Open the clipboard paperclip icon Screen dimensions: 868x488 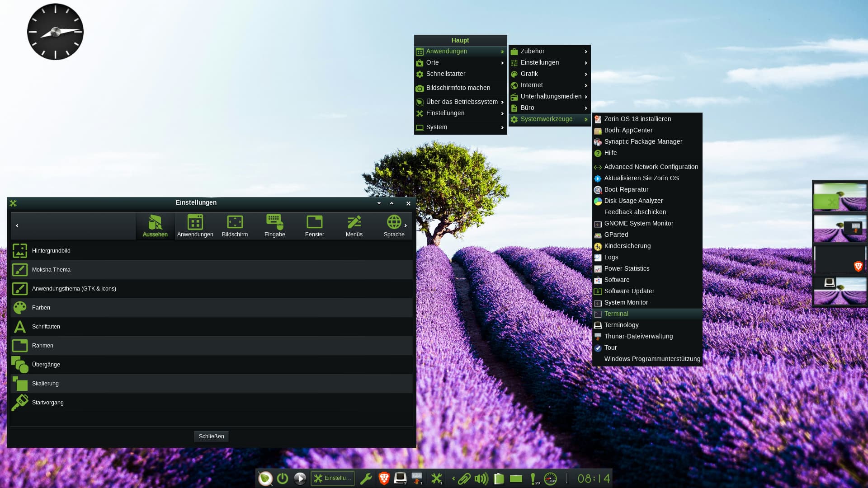coord(464,479)
